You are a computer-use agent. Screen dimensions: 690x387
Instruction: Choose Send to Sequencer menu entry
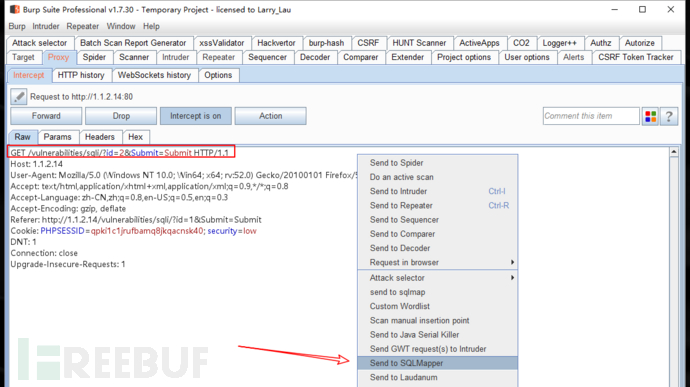437,220
